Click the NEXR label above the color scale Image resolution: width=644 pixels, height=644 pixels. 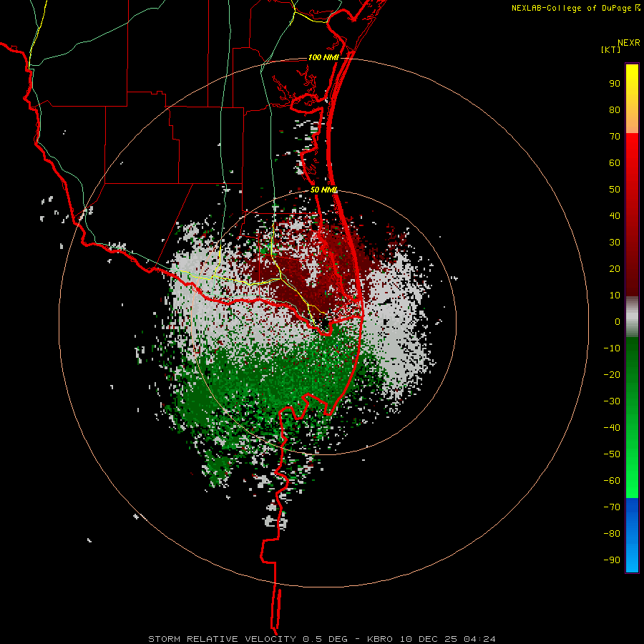pos(629,43)
